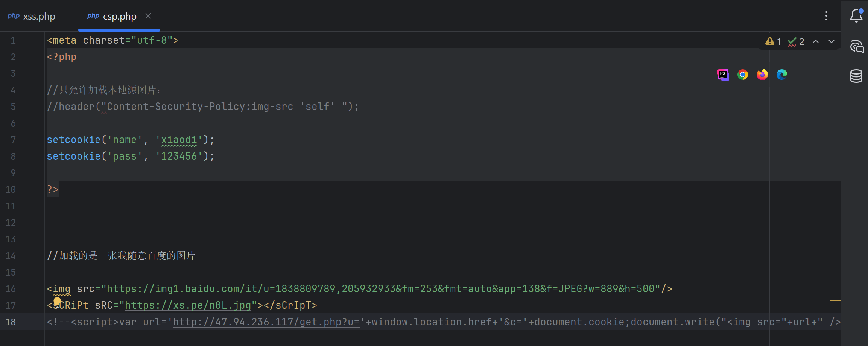This screenshot has height=346, width=868.
Task: Click the comment //只允许加载本地源图片
Action: [x=105, y=90]
